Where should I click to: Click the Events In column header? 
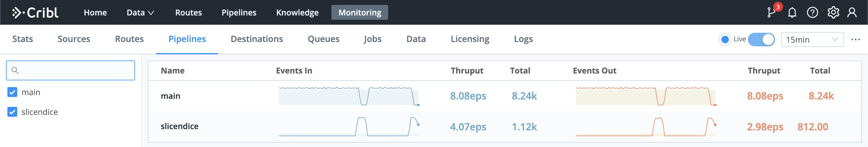pyautogui.click(x=294, y=71)
